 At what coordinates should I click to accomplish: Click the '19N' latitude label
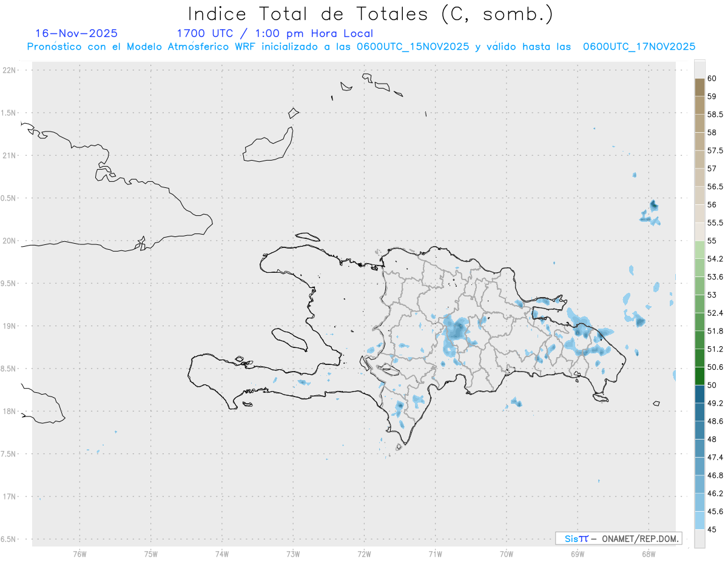pos(10,326)
